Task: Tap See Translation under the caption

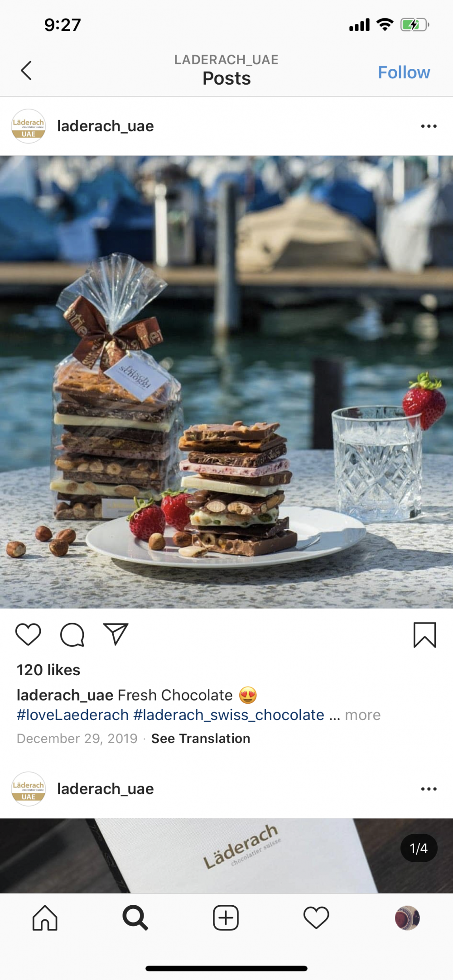Action: [x=201, y=739]
